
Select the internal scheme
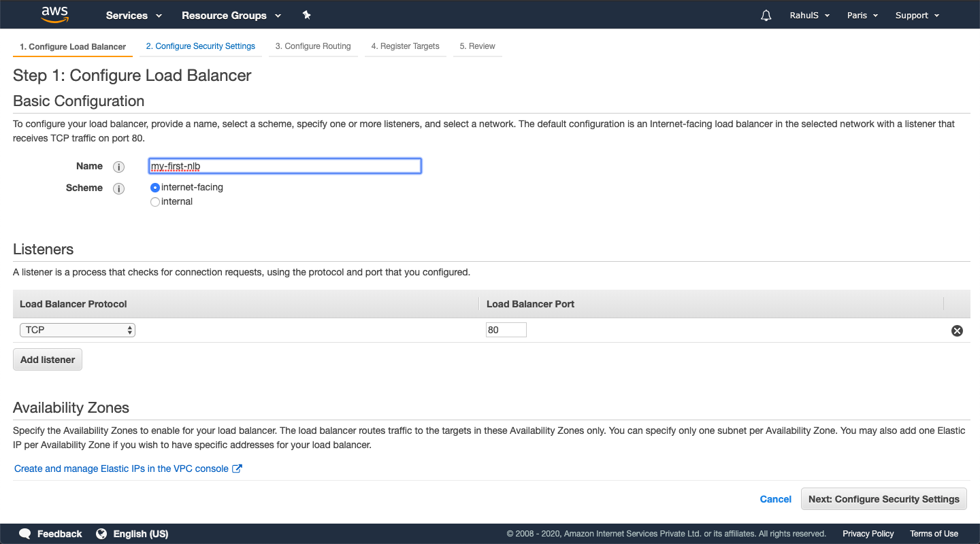(x=154, y=201)
